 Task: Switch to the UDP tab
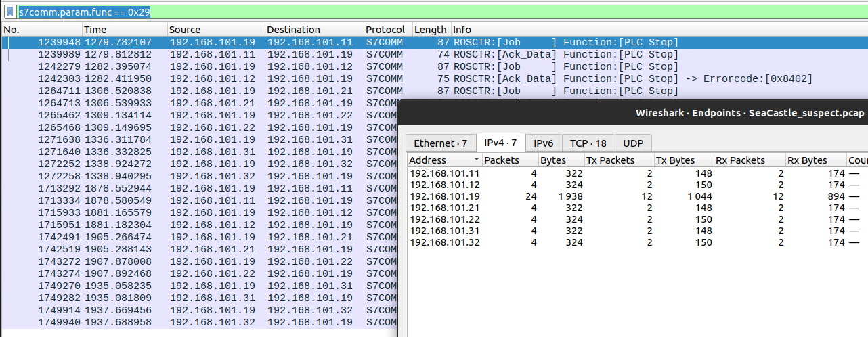click(x=633, y=143)
